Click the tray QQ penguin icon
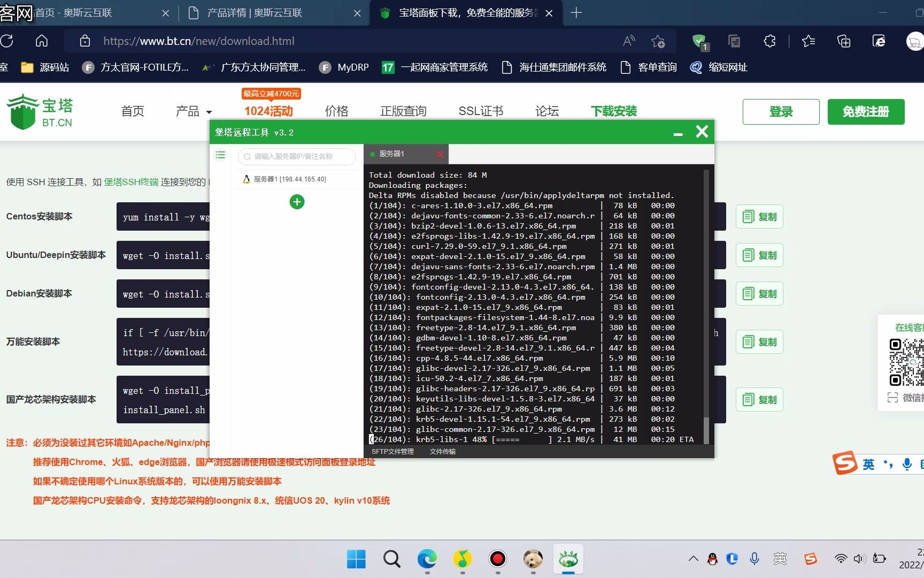 [x=712, y=559]
